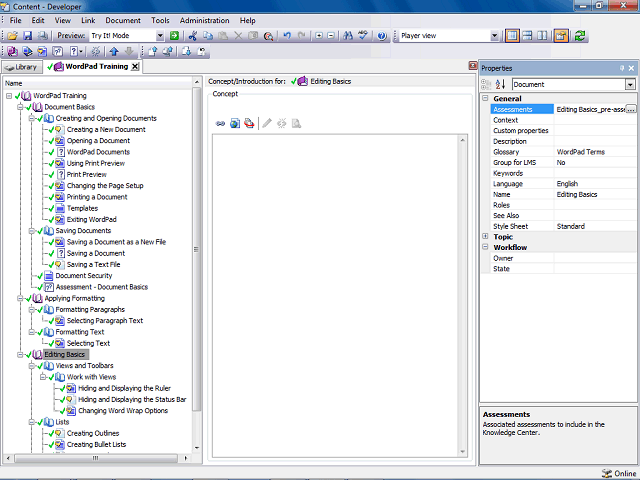
Task: Open the Administration menu
Action: (204, 20)
